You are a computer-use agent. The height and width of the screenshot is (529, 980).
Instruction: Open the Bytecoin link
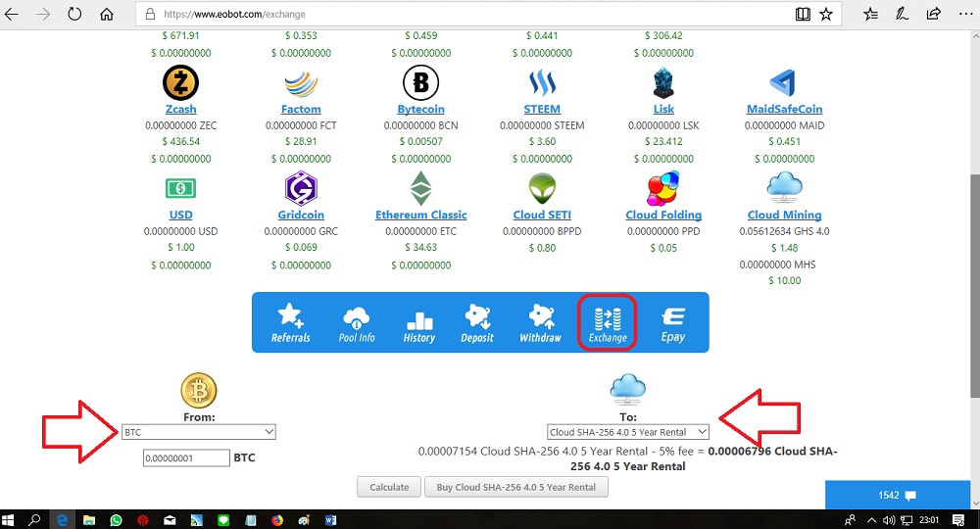click(420, 109)
